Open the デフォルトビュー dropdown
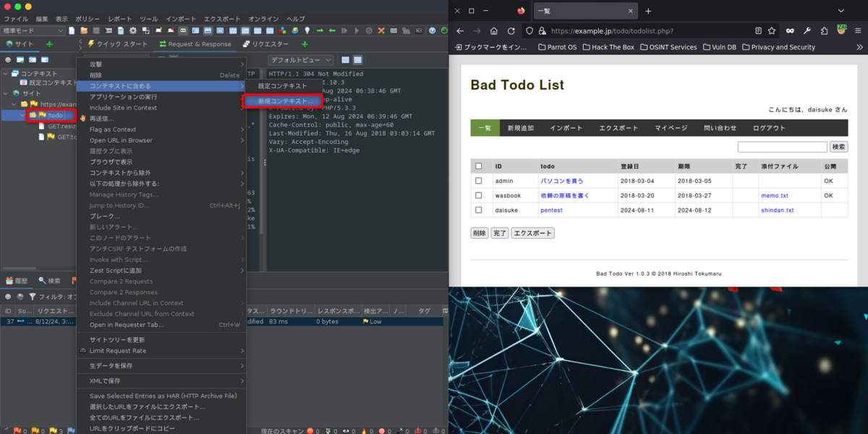This screenshot has width=868, height=434. pyautogui.click(x=301, y=60)
